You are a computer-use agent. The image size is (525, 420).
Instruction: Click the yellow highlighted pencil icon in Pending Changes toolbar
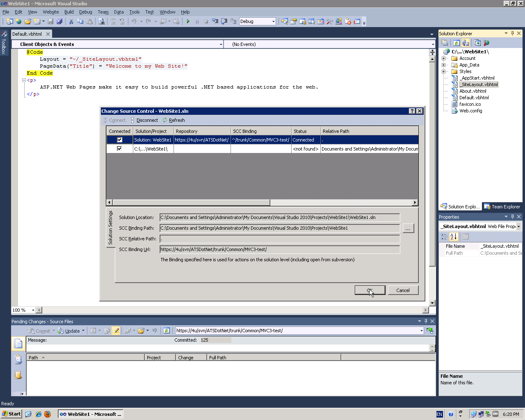tap(116, 331)
